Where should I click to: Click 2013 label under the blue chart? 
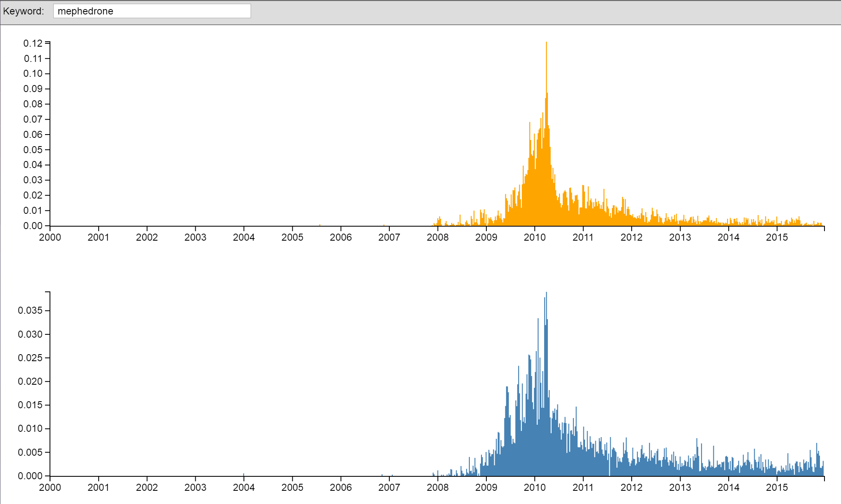point(680,487)
